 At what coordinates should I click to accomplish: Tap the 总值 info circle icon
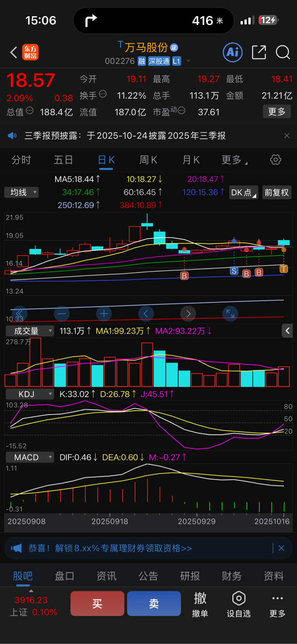pos(29,111)
